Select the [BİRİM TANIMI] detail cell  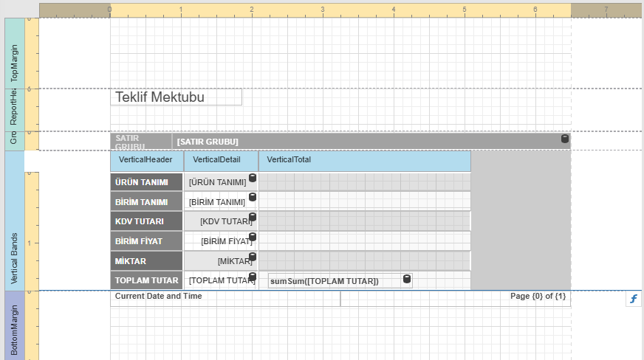(x=221, y=201)
